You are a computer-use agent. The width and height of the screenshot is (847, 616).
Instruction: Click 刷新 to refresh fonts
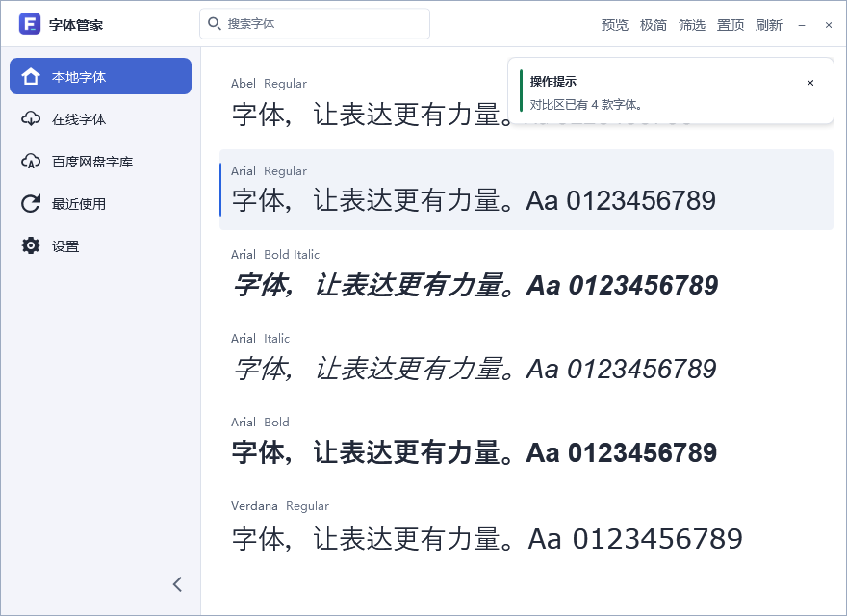coord(769,25)
